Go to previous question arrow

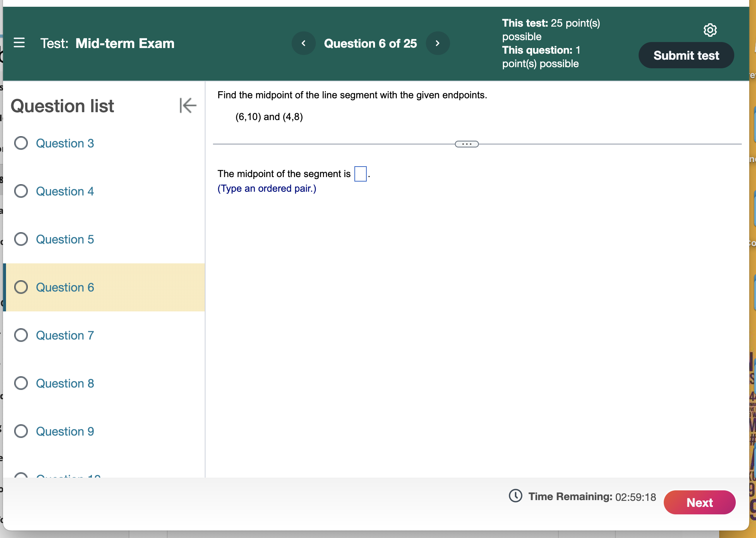click(303, 43)
